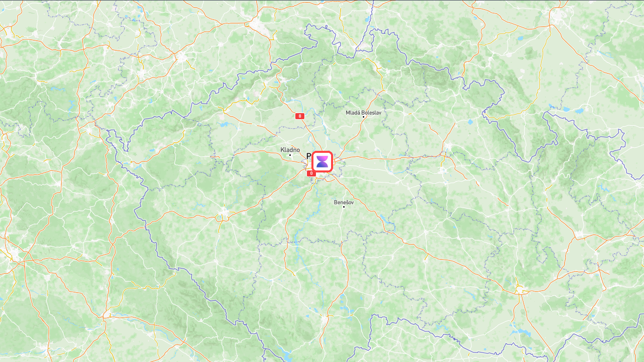This screenshot has height=362, width=644.
Task: Click the white digit inside the 8 shield
Action: pos(300,116)
